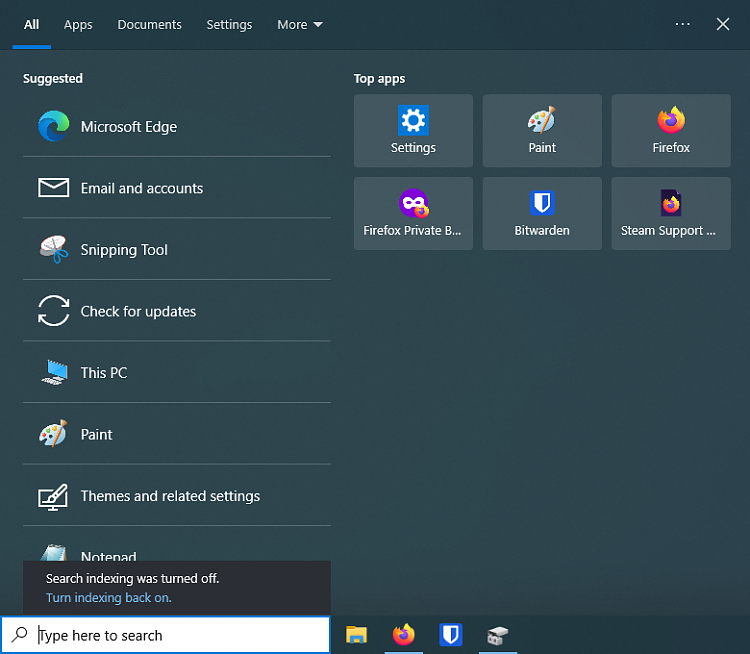Launch the Firefox tile in Top apps
The width and height of the screenshot is (750, 654).
click(671, 131)
